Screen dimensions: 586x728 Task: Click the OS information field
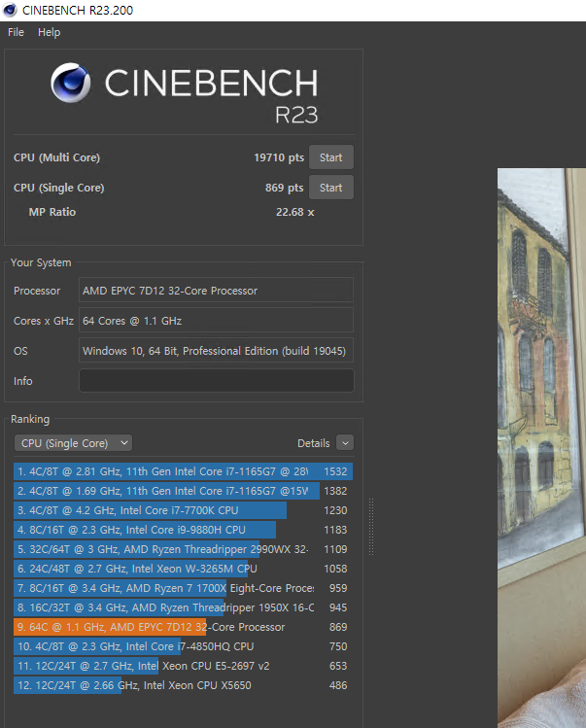tap(216, 351)
